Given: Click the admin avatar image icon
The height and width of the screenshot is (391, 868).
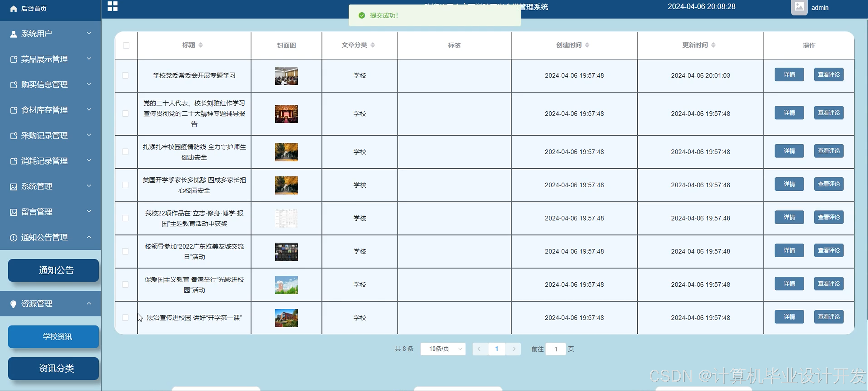Looking at the screenshot, I should pos(799,7).
